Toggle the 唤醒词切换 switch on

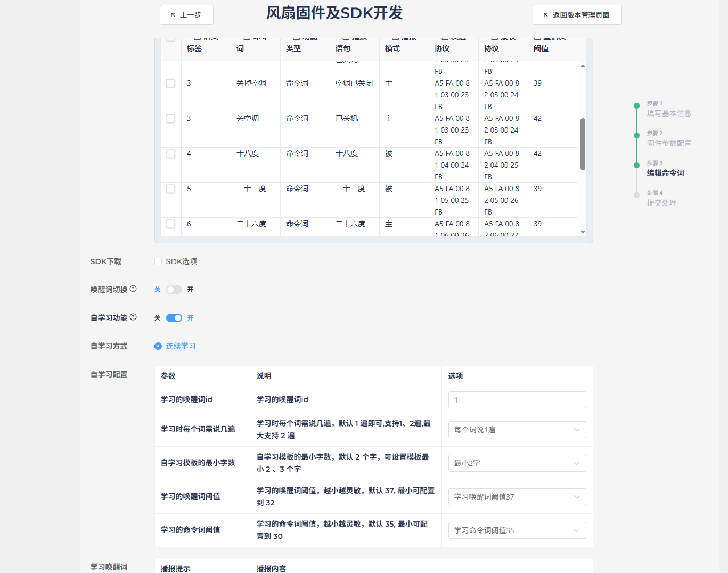click(174, 290)
